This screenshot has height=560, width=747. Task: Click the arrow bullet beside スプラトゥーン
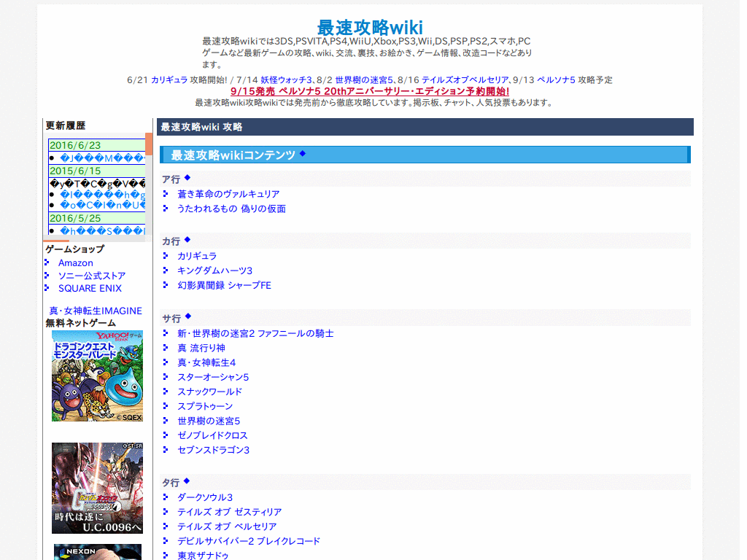pos(166,405)
